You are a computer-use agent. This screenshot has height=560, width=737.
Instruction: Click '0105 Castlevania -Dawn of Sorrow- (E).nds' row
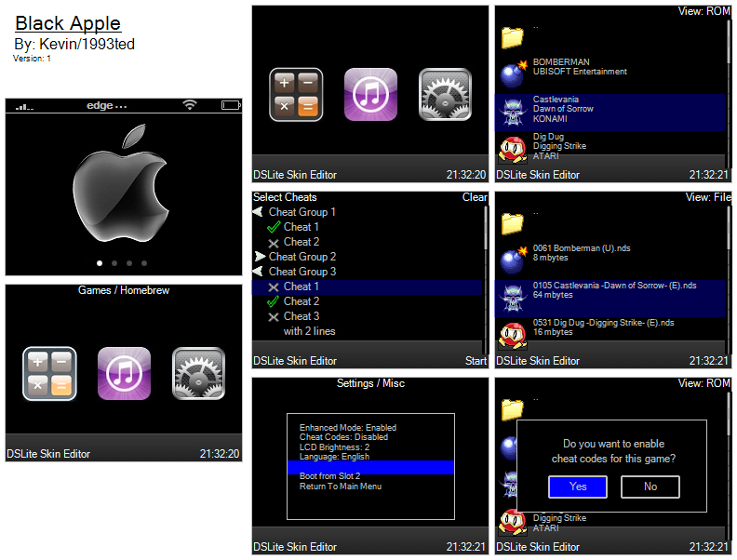(610, 299)
